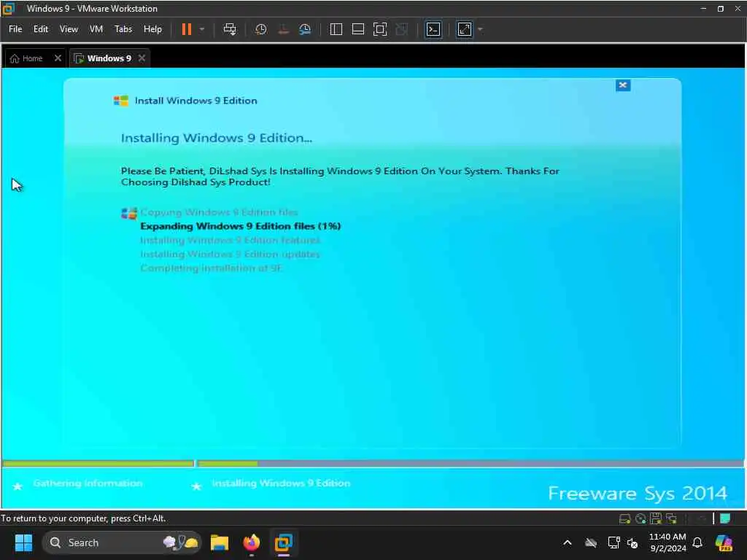Open the Help menu

point(153,29)
